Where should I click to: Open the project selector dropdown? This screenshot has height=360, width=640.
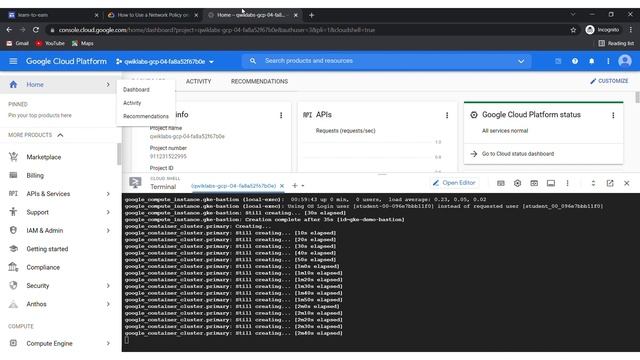coord(164,62)
